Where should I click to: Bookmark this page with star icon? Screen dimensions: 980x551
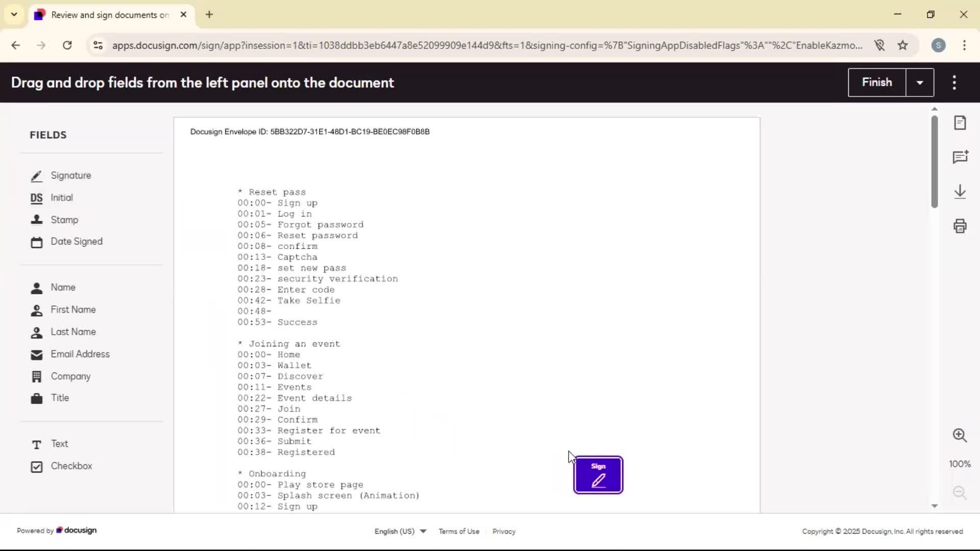point(903,45)
